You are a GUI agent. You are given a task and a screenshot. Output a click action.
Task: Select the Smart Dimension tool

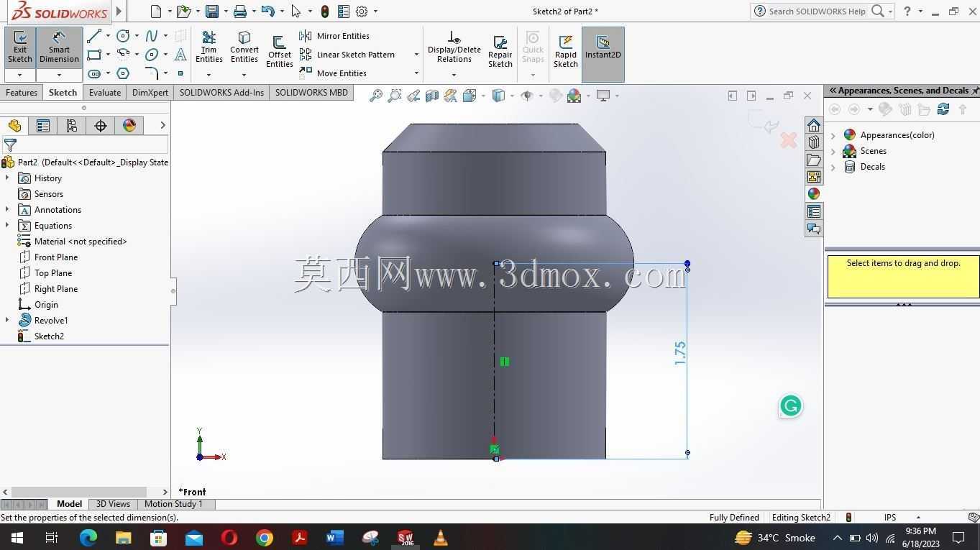tap(59, 48)
